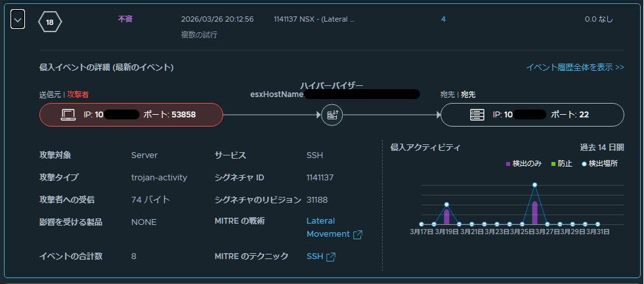644x284 pixels.
Task: Click the サービス value SSH
Action: 314,155
